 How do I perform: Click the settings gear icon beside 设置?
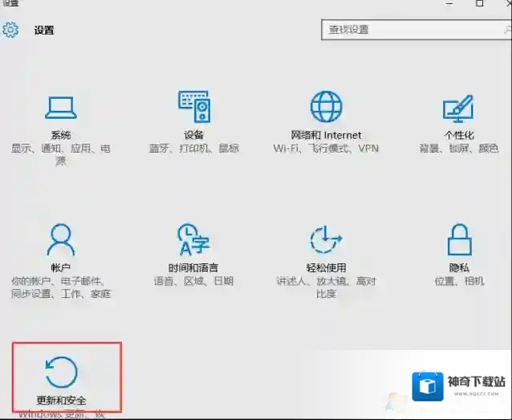point(10,31)
